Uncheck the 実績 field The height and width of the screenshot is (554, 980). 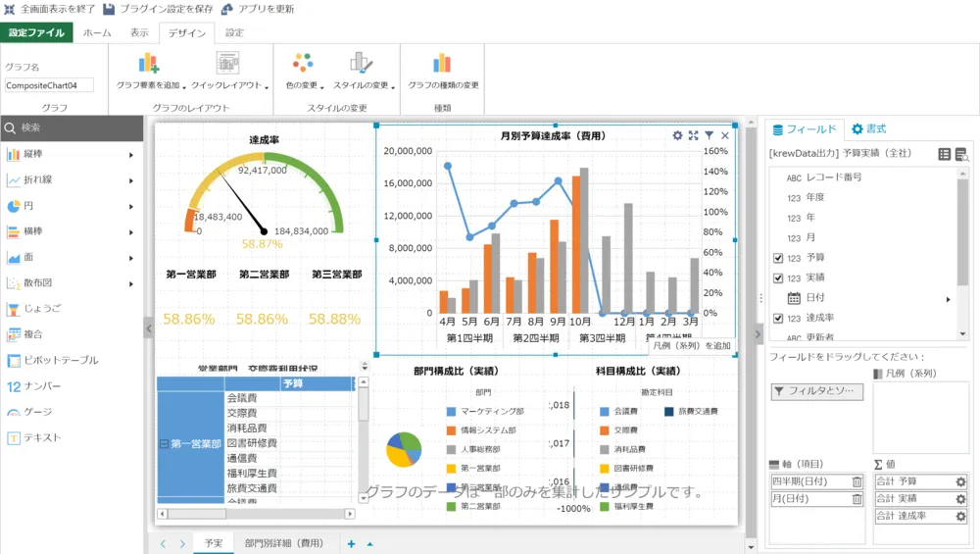[778, 277]
